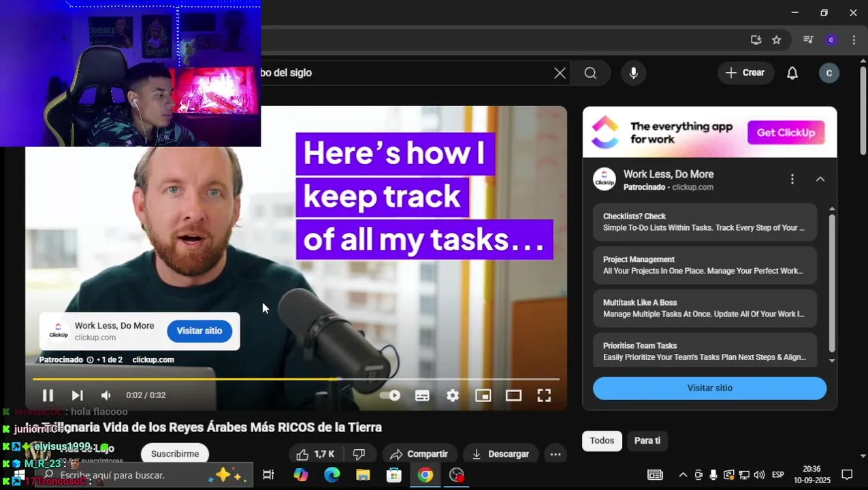The image size is (868, 490).
Task: Like the video (1,7 K thumbs up)
Action: pyautogui.click(x=316, y=454)
